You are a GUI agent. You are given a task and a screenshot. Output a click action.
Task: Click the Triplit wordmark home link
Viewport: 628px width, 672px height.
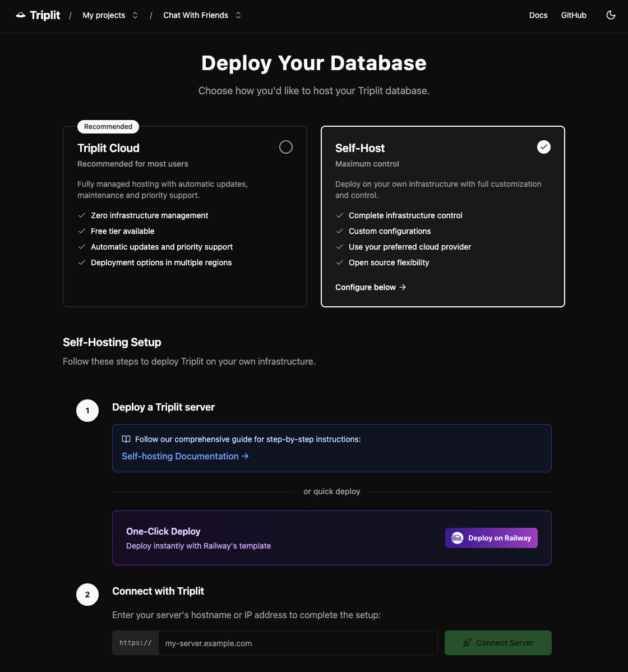(45, 15)
